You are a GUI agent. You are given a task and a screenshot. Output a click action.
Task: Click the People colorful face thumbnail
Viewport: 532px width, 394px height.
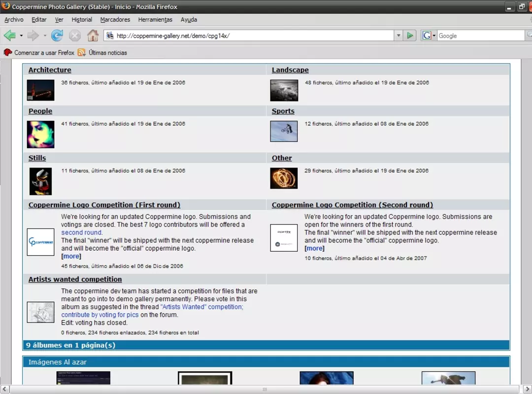click(40, 134)
